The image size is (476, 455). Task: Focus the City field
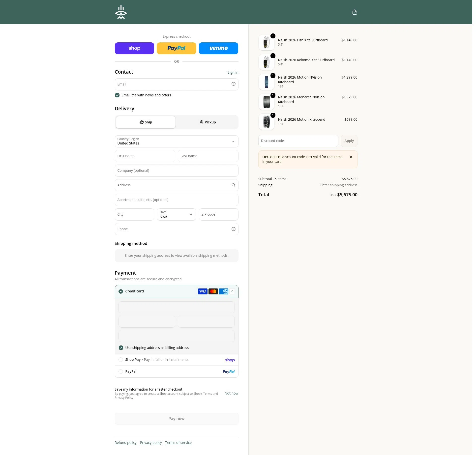[134, 214]
